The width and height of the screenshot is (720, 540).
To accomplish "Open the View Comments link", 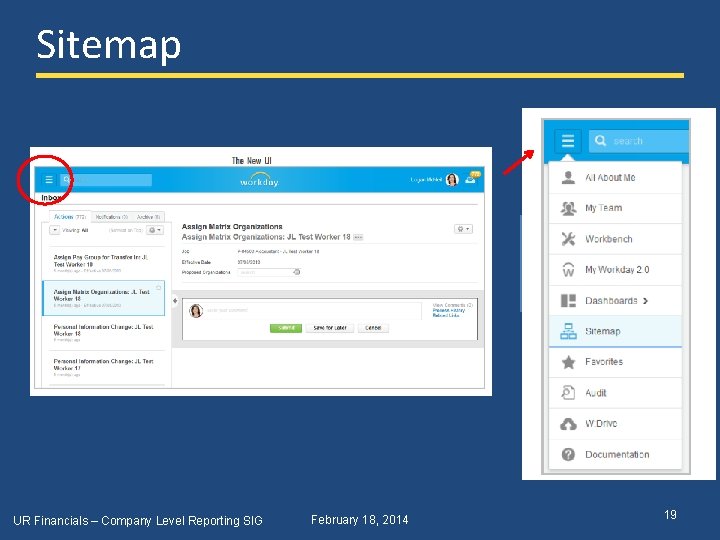I will click(x=452, y=305).
